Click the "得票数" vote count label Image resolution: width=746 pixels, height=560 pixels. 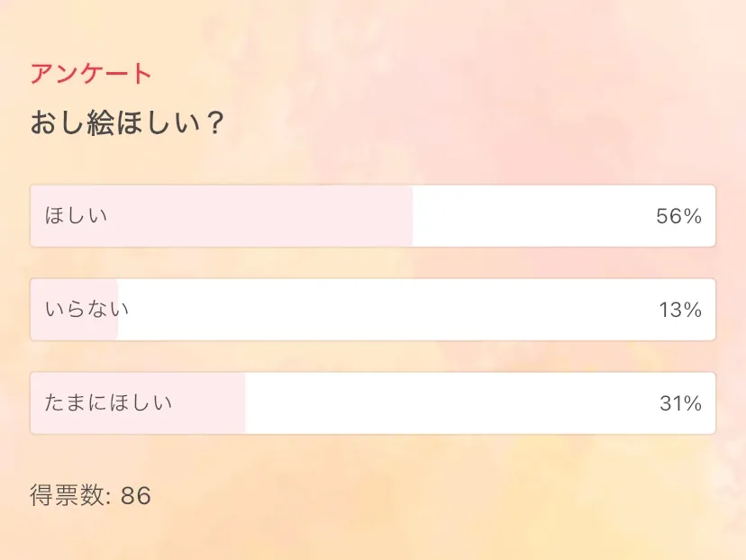(68, 495)
